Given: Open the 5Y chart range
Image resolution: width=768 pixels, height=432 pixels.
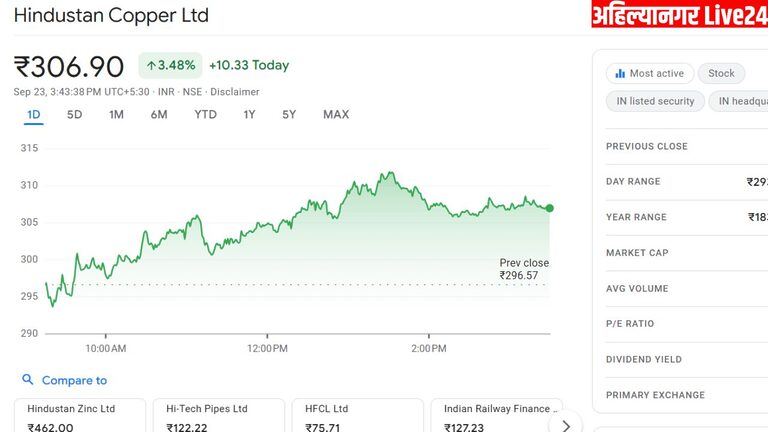Looking at the screenshot, I should (x=289, y=115).
